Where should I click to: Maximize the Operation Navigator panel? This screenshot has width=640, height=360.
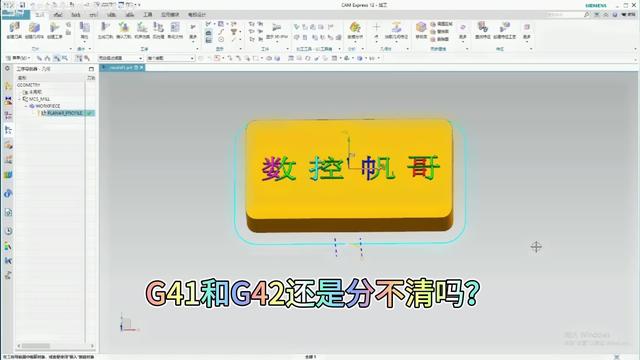tap(91, 69)
